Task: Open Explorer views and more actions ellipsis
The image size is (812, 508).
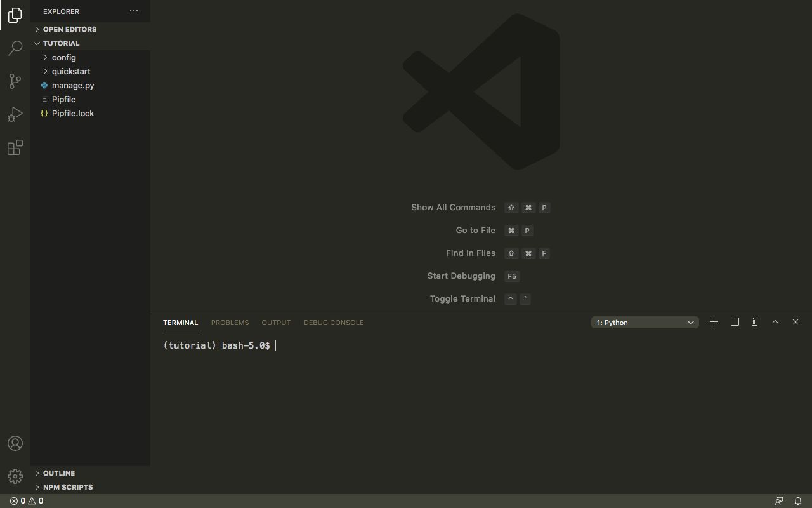Action: click(134, 11)
